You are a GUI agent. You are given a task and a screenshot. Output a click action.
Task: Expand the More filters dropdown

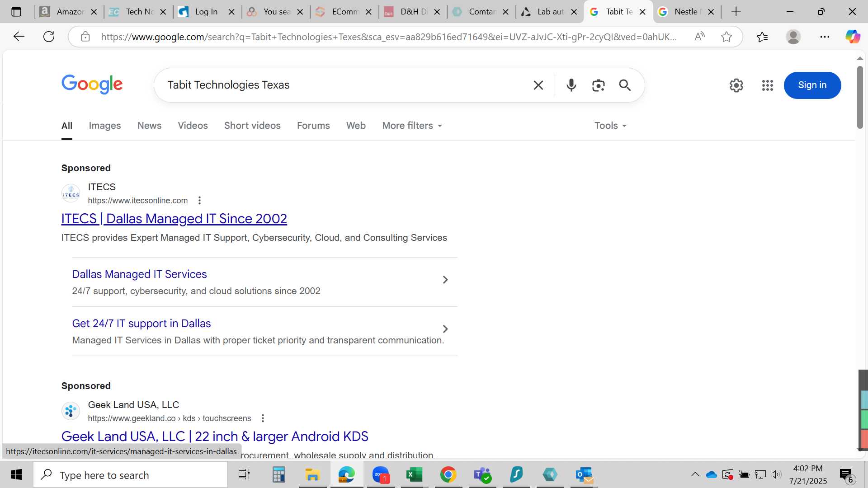pos(412,126)
